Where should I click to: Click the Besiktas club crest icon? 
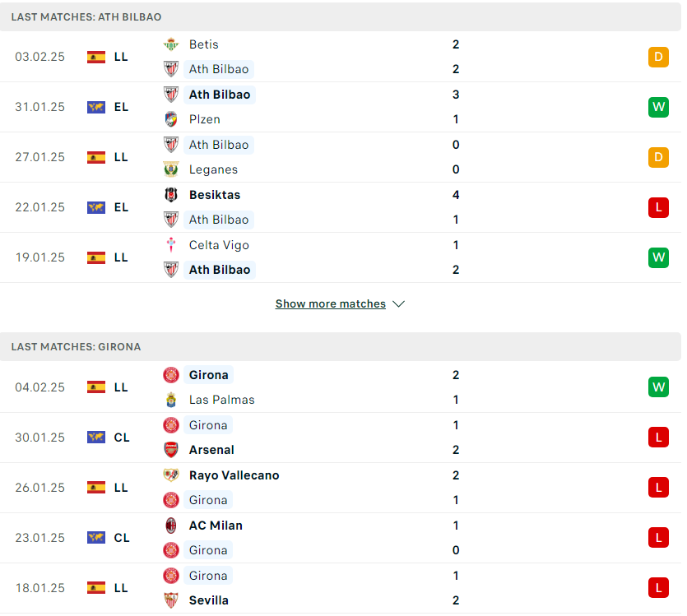tap(171, 195)
